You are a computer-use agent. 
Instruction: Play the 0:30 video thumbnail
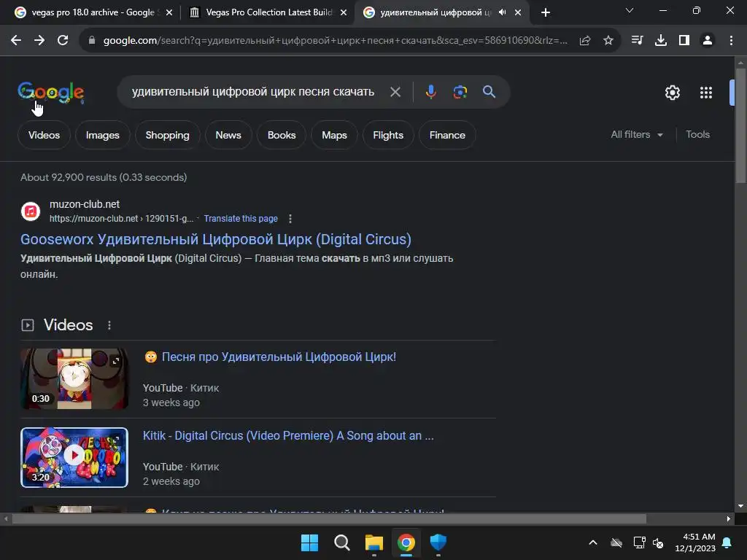point(74,378)
